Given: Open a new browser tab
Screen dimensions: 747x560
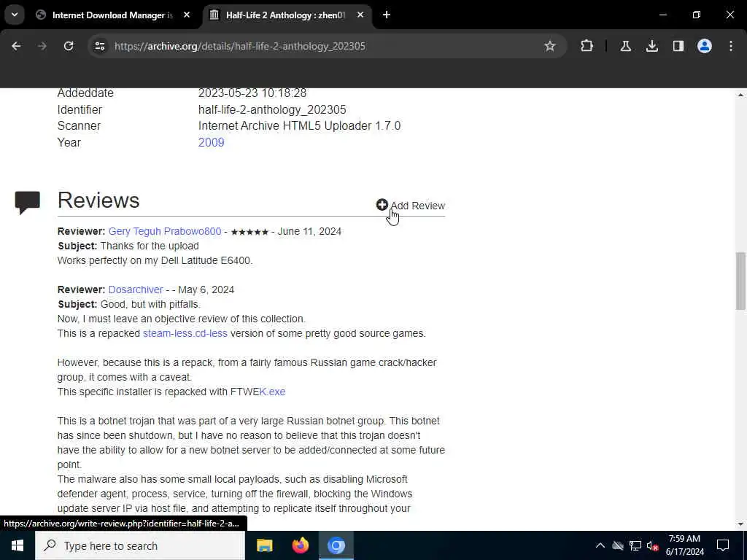Looking at the screenshot, I should click(x=387, y=15).
